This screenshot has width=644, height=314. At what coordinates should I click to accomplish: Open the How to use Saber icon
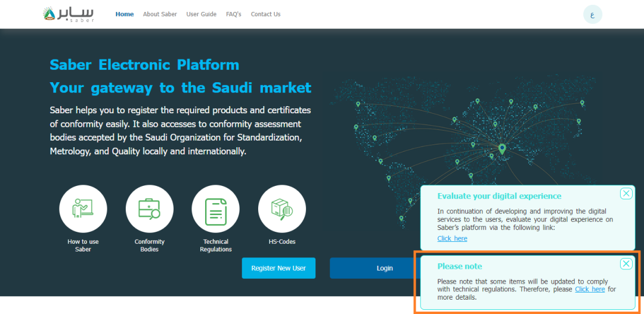coord(83,209)
